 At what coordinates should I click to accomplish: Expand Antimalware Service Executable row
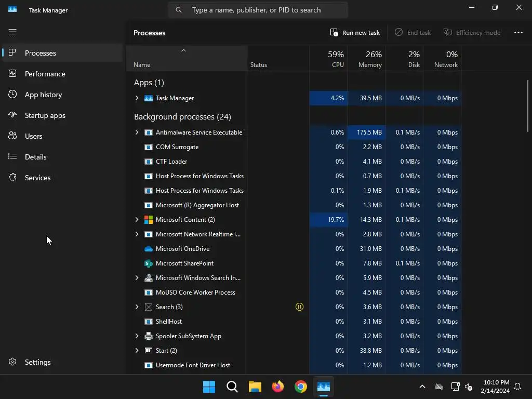137,132
